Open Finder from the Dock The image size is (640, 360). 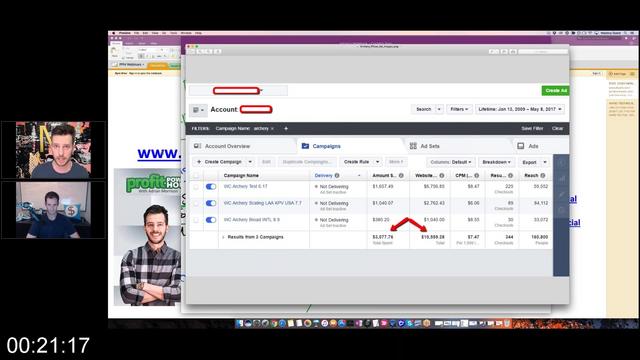(x=239, y=324)
